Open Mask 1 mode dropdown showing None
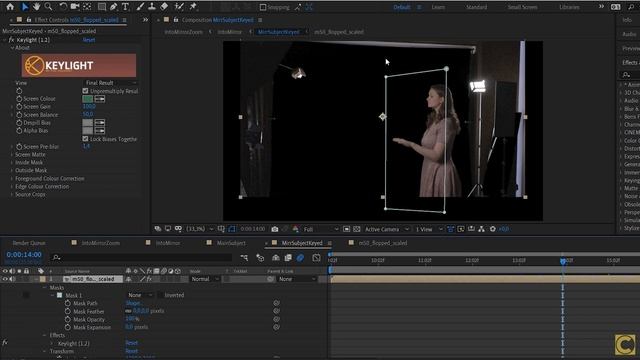640x360 pixels. (140, 295)
